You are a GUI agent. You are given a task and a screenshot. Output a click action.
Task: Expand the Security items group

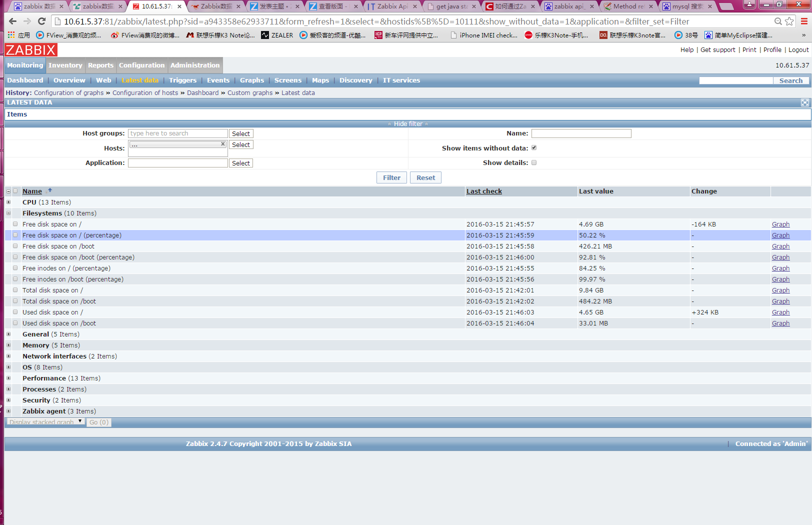tap(8, 400)
